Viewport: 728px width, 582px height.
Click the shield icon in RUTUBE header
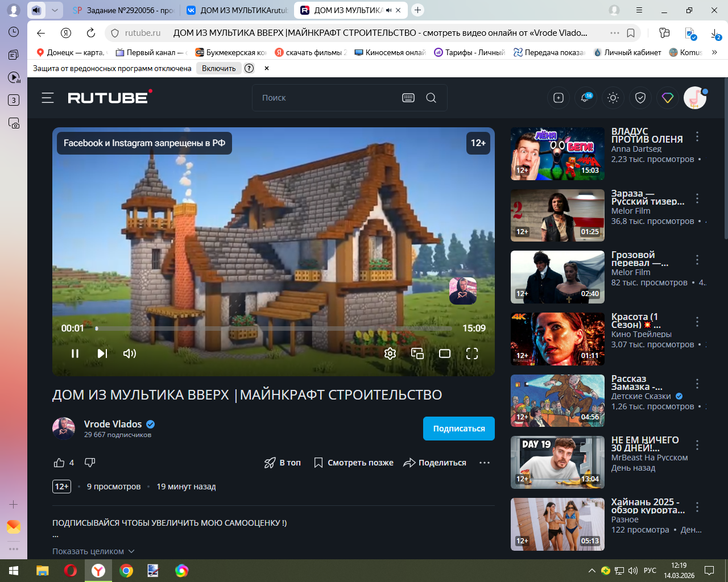(x=640, y=98)
